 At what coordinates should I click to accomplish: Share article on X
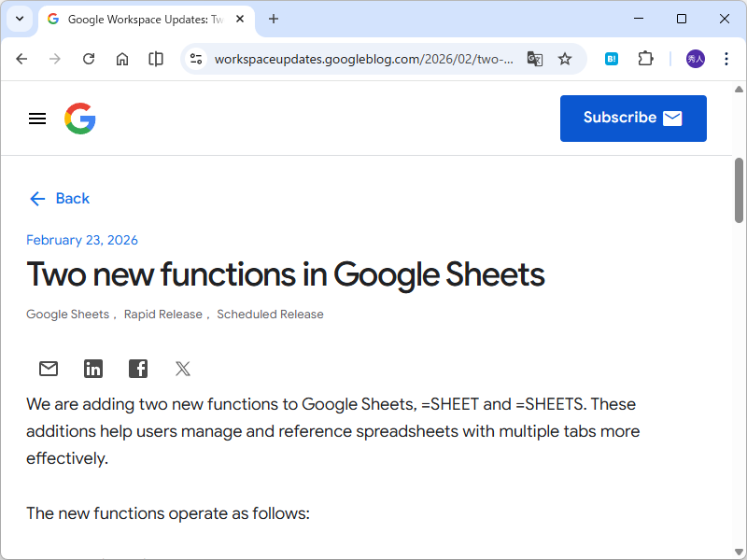click(183, 369)
